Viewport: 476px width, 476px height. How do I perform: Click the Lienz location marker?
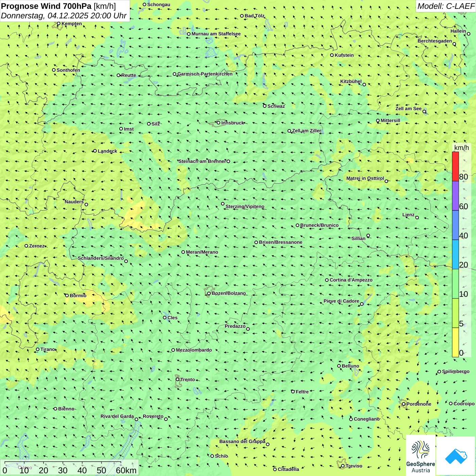click(417, 218)
